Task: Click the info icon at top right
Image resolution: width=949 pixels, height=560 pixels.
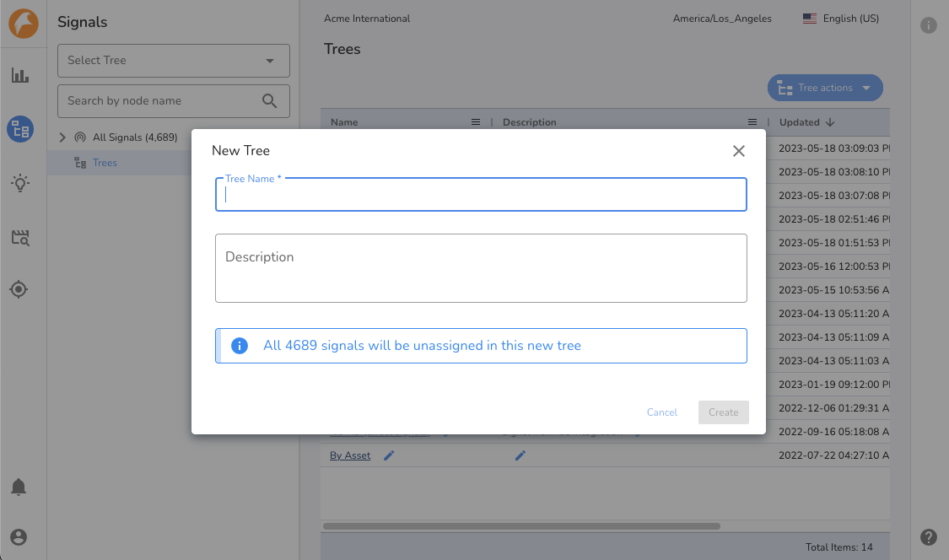Action: pos(929,25)
